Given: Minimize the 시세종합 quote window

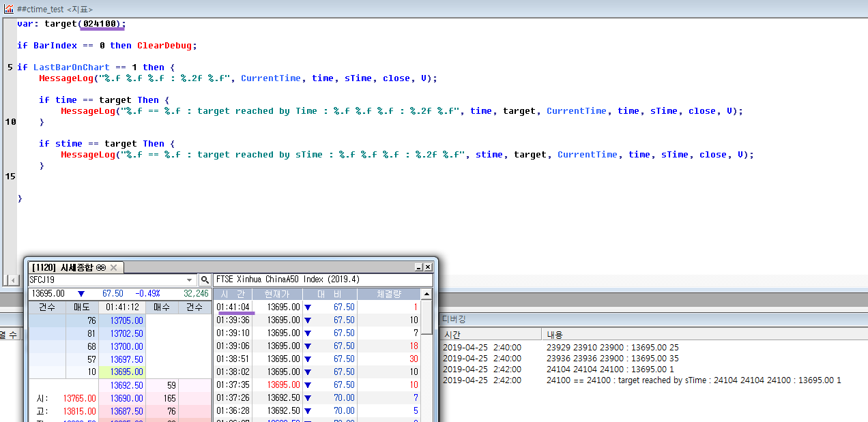Looking at the screenshot, I should click(419, 267).
